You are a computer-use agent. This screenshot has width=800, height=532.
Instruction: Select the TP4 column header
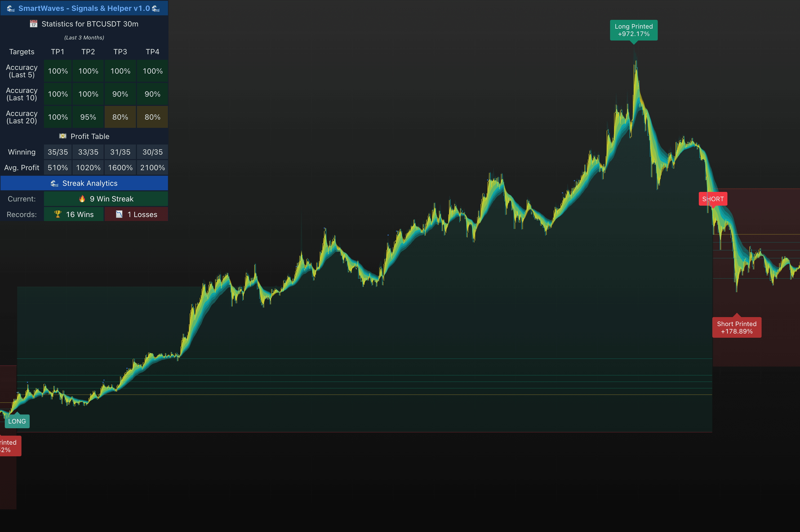point(152,52)
